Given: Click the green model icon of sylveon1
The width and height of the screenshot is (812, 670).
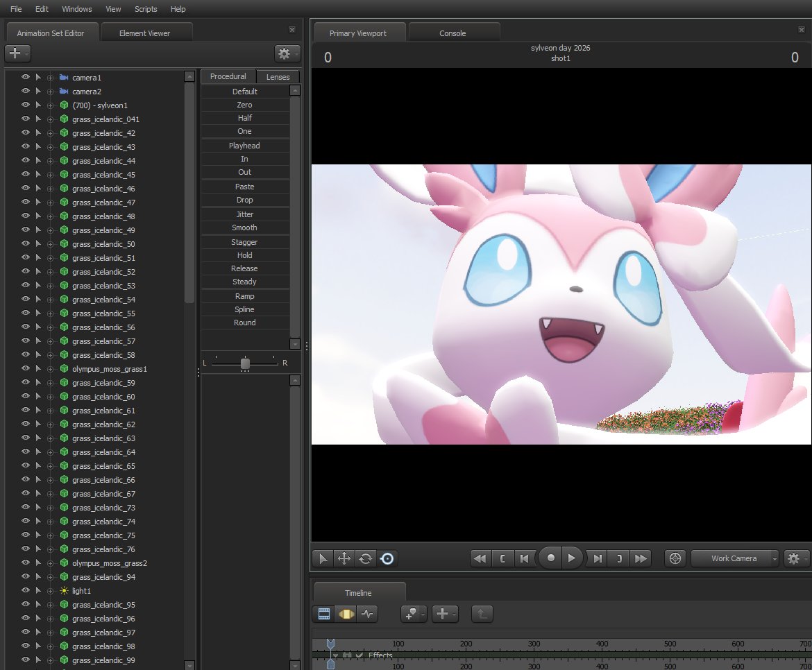Looking at the screenshot, I should pos(65,105).
